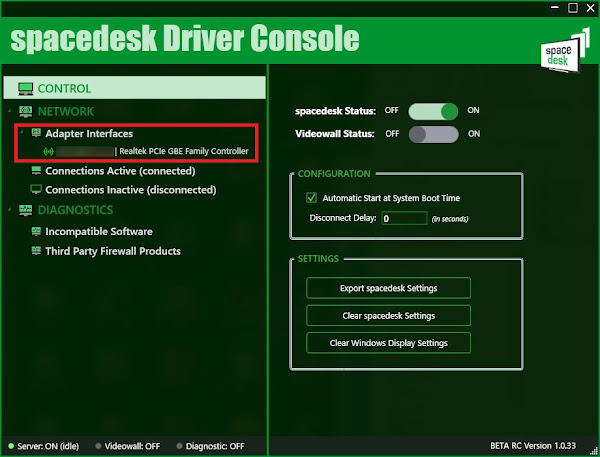Toggle the Videowall Status switch
This screenshot has width=600, height=457.
click(x=433, y=134)
